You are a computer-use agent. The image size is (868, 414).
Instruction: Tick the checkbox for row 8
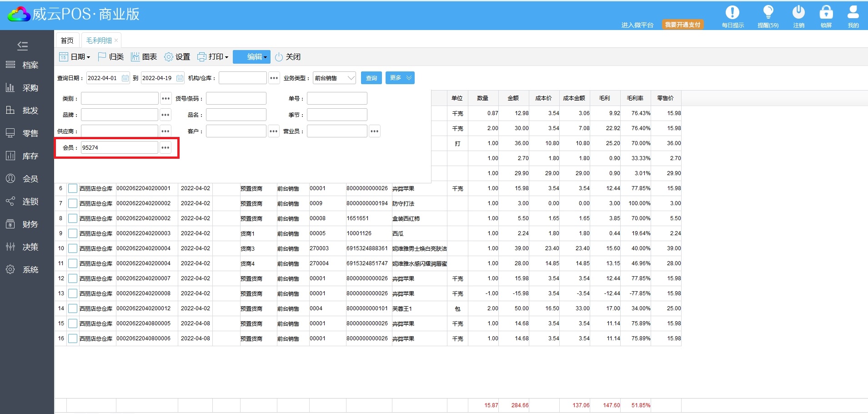73,218
